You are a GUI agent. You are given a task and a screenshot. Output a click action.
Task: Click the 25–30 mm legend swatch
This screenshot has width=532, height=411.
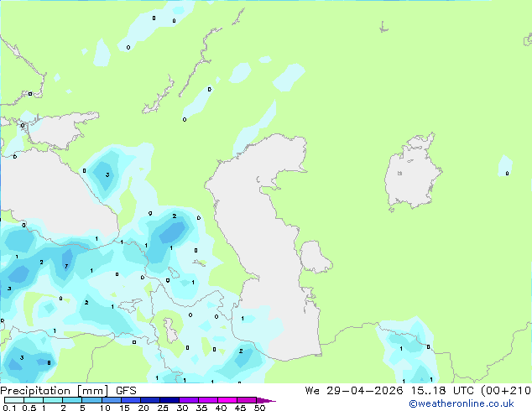pyautogui.click(x=169, y=400)
